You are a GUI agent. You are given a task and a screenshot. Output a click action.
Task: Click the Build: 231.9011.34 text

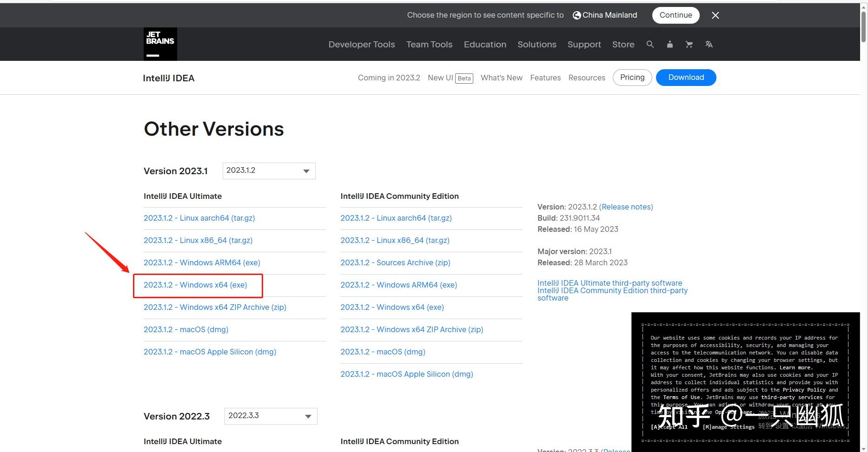pos(569,218)
